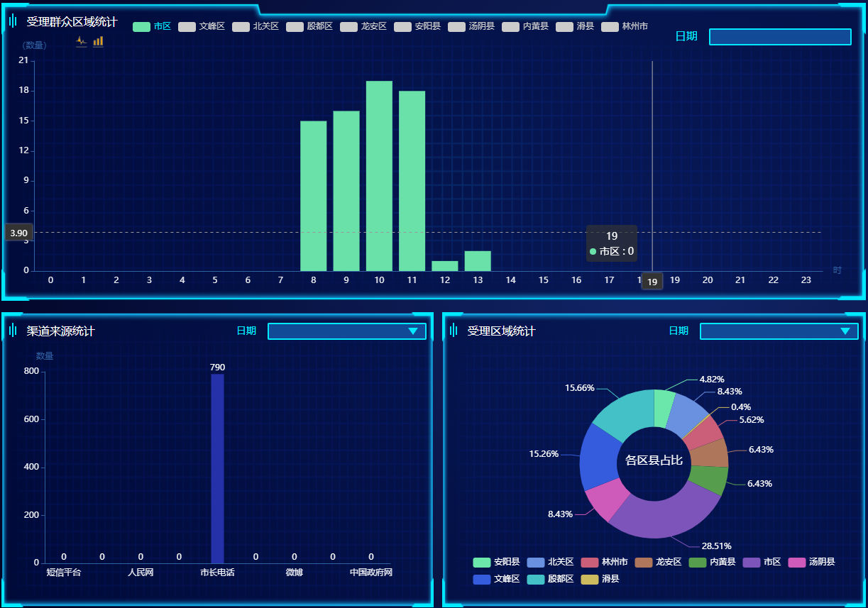The width and height of the screenshot is (868, 608).
Task: Open 渠道来源统计 date dropdown
Action: pos(346,331)
